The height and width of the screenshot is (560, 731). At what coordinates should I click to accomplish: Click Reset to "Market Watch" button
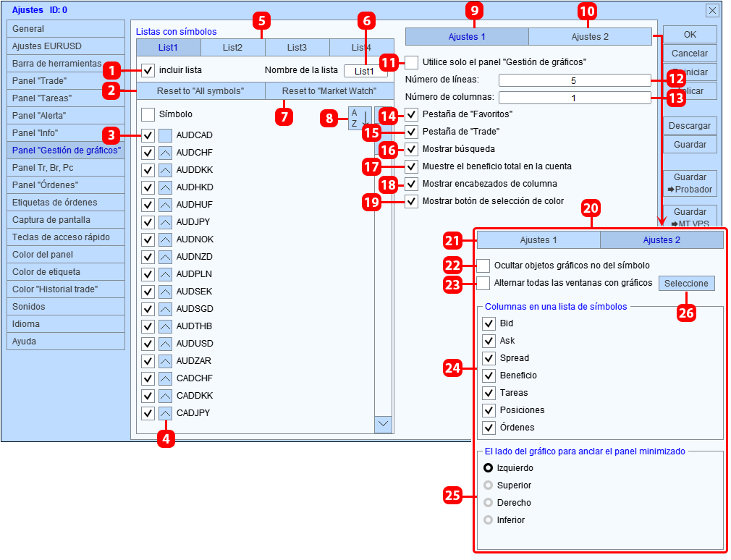tap(329, 91)
